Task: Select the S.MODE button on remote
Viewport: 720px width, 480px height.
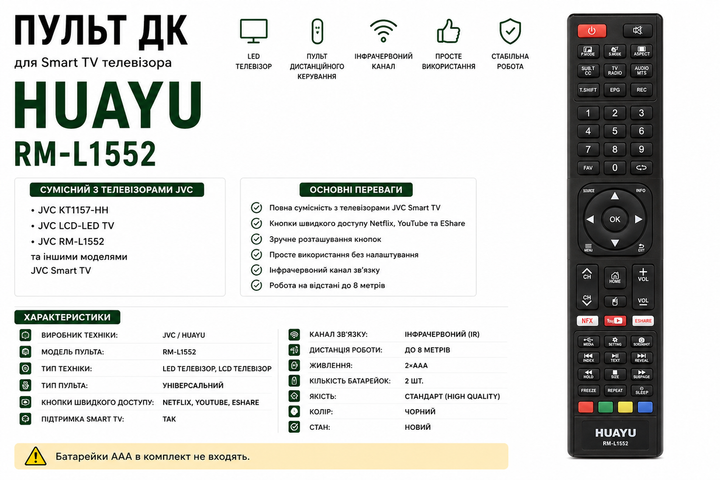Action: point(614,51)
